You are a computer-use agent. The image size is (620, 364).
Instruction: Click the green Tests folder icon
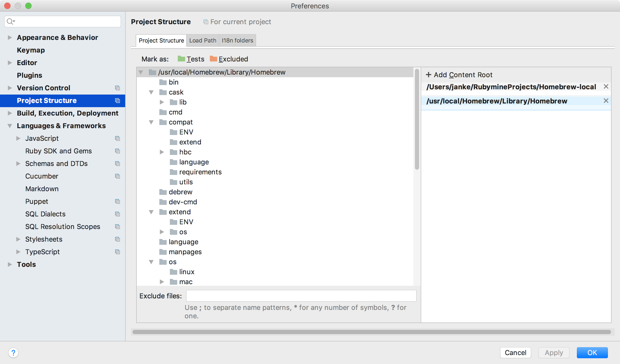[x=181, y=59]
